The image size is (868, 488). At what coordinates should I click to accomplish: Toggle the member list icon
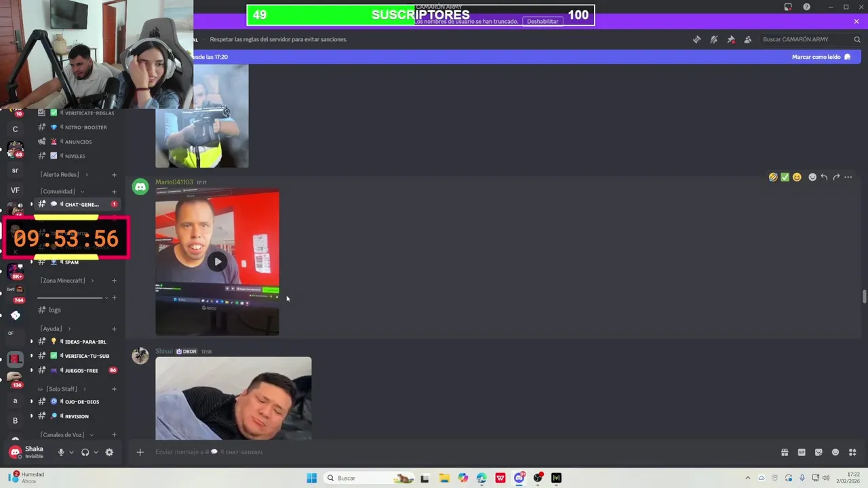pos(748,39)
